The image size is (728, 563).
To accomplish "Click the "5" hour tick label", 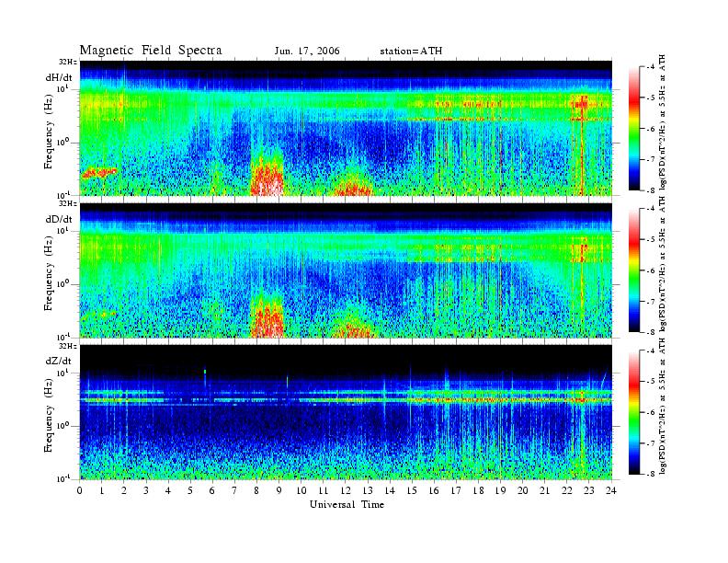I will pyautogui.click(x=190, y=490).
